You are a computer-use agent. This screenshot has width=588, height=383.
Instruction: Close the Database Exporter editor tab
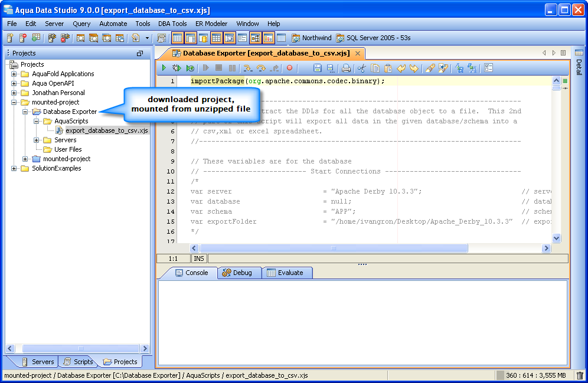tap(358, 53)
